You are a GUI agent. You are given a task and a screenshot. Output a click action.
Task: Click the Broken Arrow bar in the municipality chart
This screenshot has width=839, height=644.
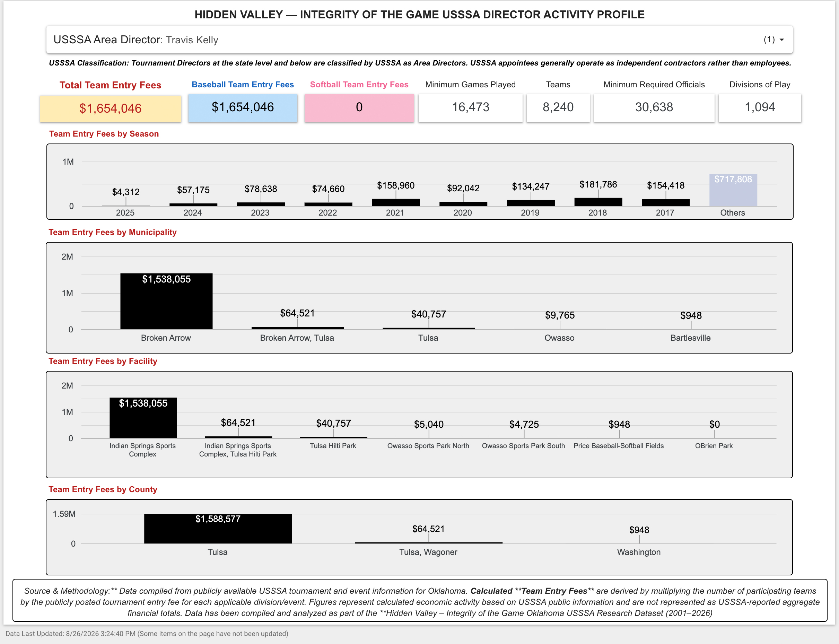(166, 301)
